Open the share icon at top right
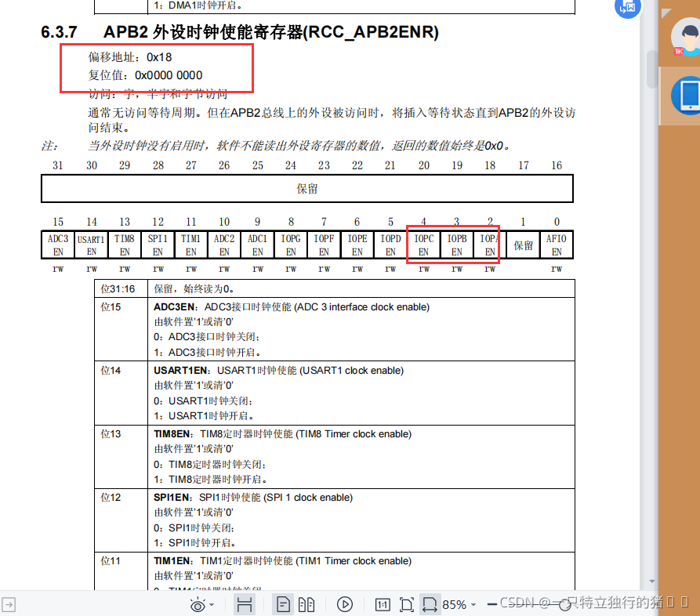The height and width of the screenshot is (616, 700). point(627,9)
